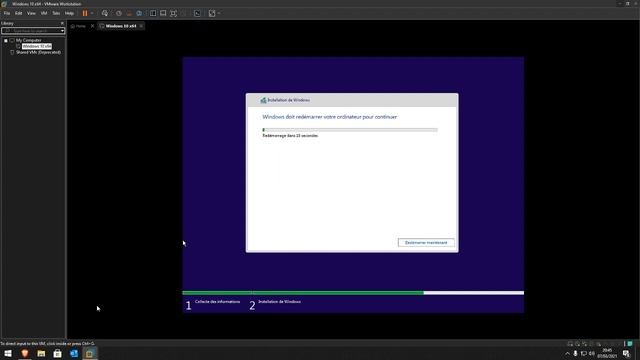Viewport: 640px width, 360px height.
Task: Select Windows 10 x64 in Library tree
Action: tap(37, 47)
